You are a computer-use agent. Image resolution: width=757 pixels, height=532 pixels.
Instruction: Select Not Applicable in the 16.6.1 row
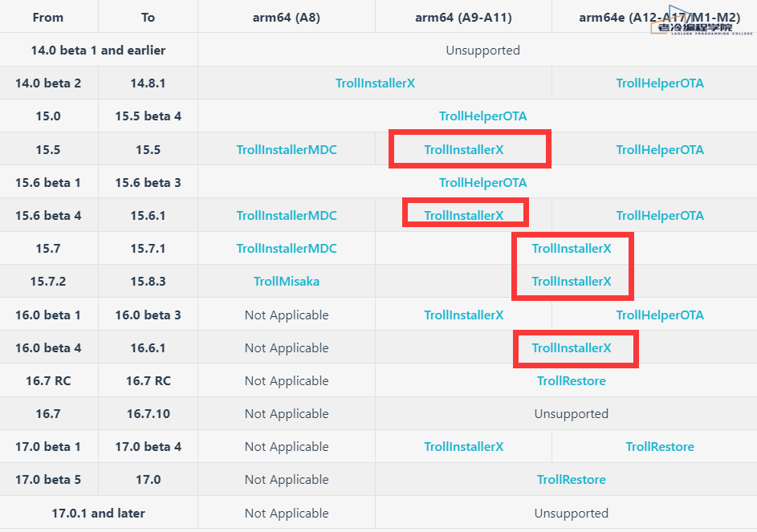(x=287, y=347)
